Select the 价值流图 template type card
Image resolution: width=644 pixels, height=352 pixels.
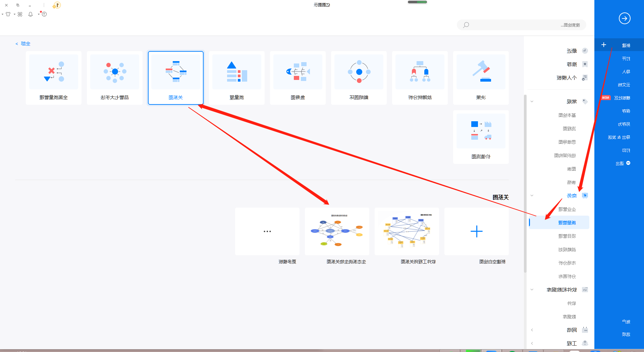point(481,137)
